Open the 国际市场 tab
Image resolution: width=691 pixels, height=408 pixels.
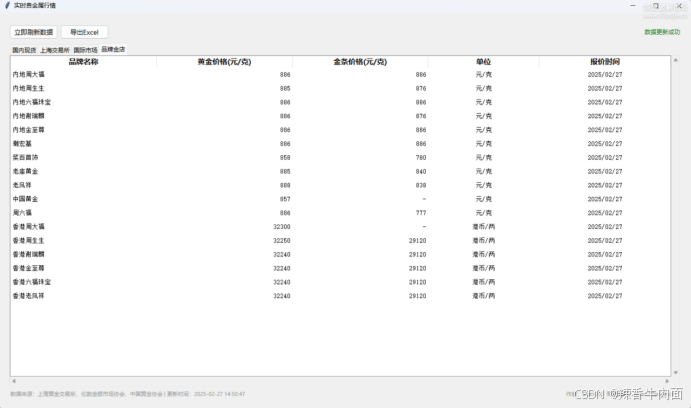pyautogui.click(x=85, y=50)
